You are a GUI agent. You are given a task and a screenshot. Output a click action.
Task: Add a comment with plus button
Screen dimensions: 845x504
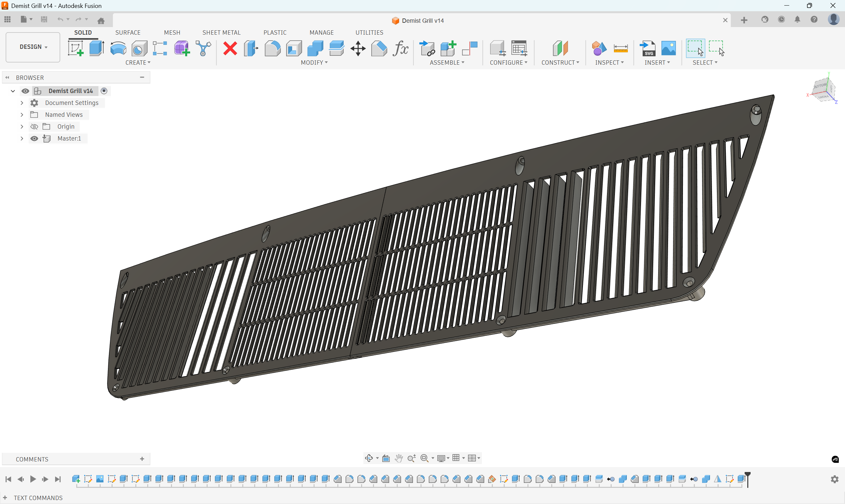(142, 459)
